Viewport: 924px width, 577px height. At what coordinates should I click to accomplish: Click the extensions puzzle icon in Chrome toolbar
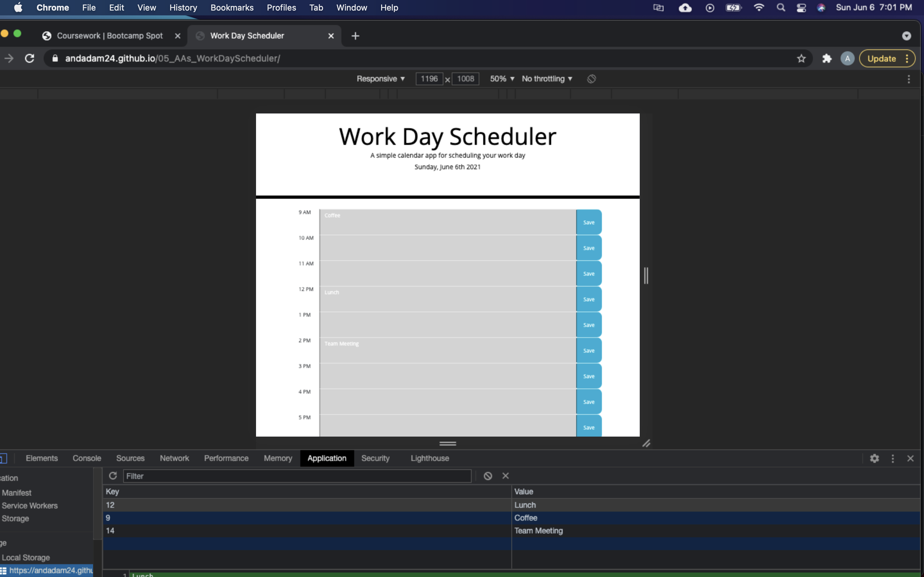tap(827, 58)
